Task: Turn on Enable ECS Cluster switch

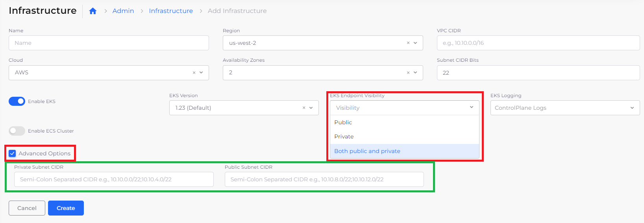Action: tap(17, 131)
